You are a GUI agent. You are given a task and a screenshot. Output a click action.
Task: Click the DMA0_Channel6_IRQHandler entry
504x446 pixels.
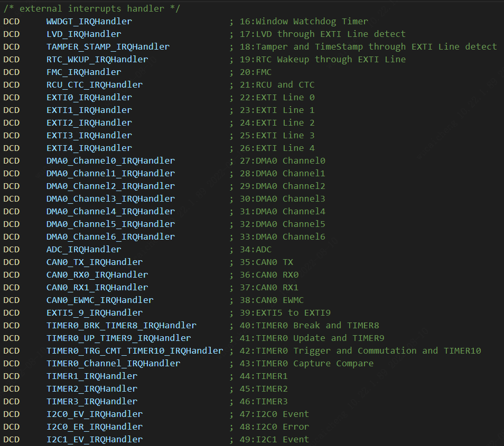click(x=110, y=237)
